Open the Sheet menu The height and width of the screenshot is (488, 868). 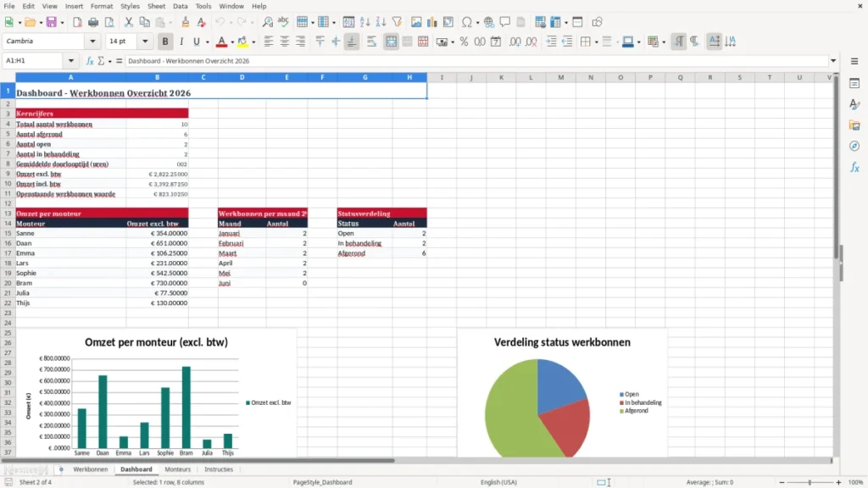(x=156, y=6)
